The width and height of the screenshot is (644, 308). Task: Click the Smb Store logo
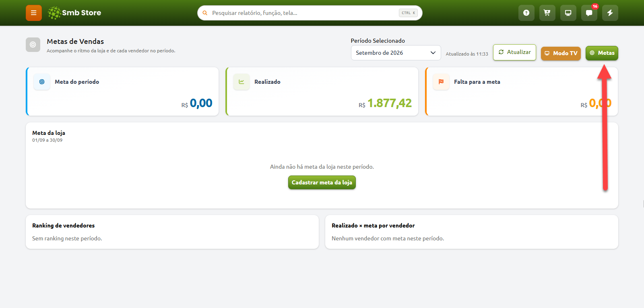click(74, 13)
